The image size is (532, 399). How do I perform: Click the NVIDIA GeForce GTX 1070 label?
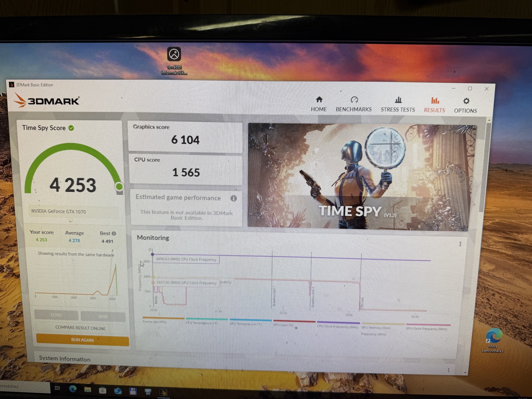pyautogui.click(x=59, y=211)
